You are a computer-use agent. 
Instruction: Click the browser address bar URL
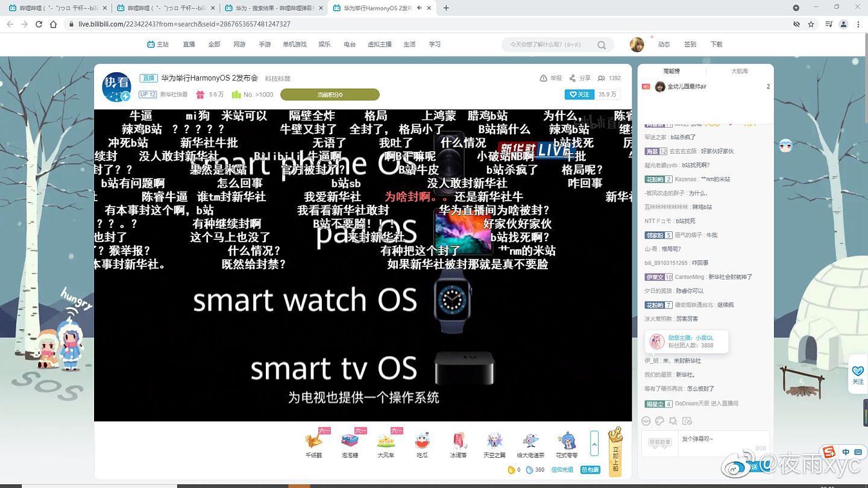pos(184,24)
